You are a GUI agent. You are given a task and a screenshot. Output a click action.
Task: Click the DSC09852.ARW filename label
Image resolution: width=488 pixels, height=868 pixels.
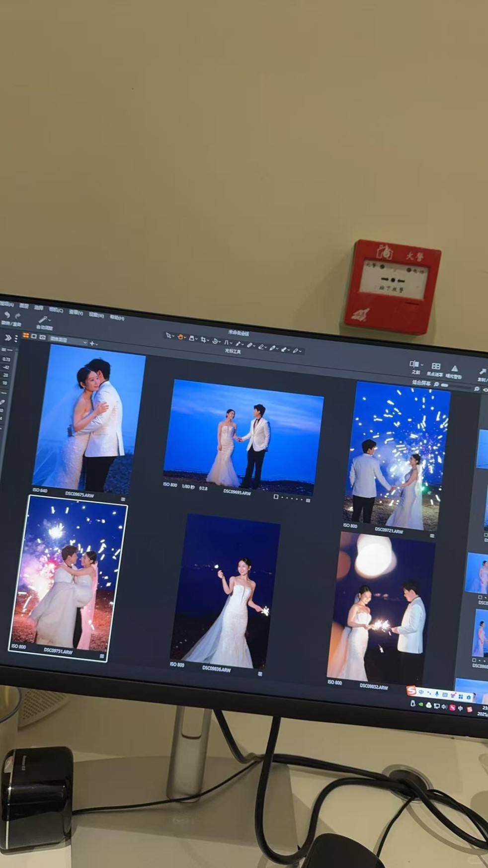coord(373,686)
